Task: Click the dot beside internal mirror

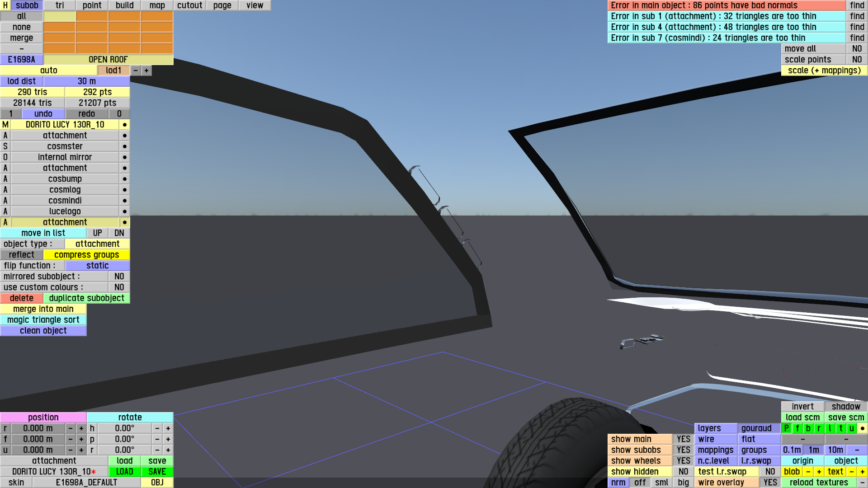Action: [x=124, y=157]
